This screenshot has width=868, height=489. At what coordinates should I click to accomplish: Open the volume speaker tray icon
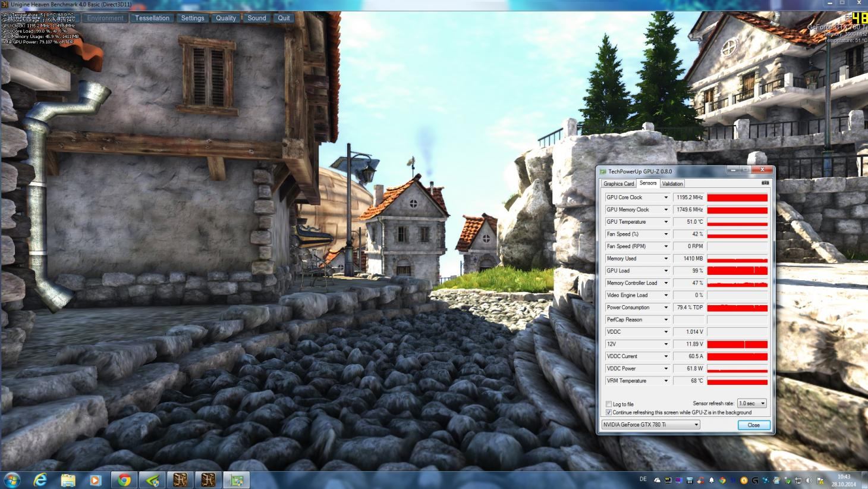(x=809, y=480)
